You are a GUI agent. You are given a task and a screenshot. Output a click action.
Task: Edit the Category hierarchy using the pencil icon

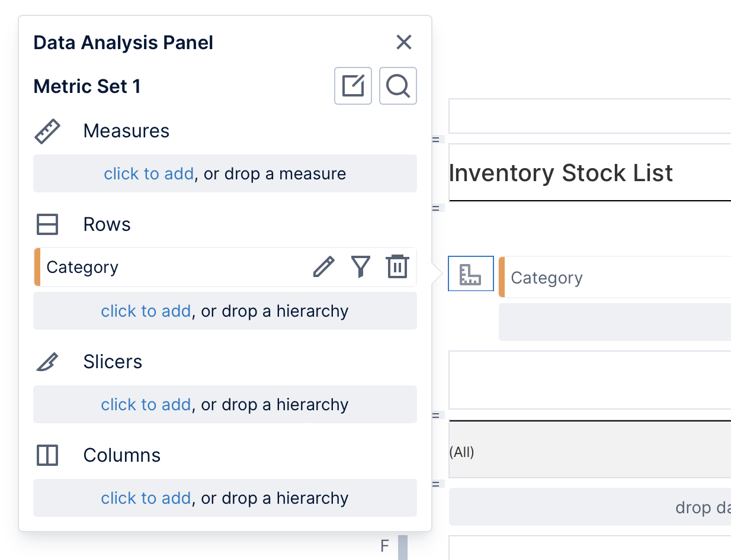(323, 267)
